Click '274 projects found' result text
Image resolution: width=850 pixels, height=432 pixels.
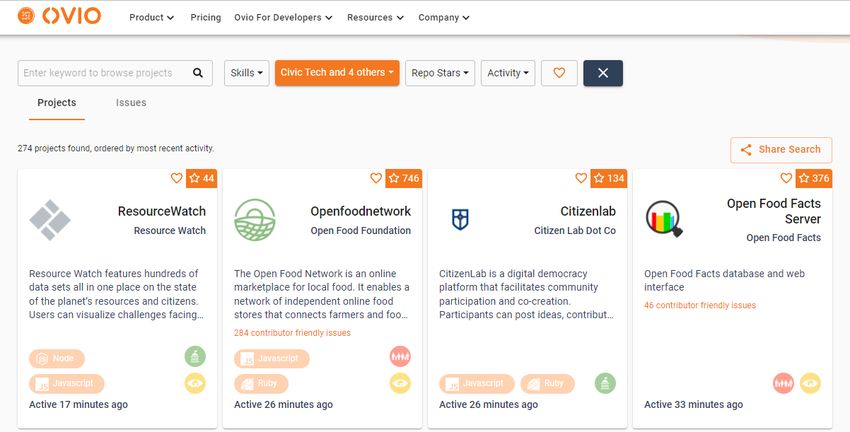[x=116, y=148]
